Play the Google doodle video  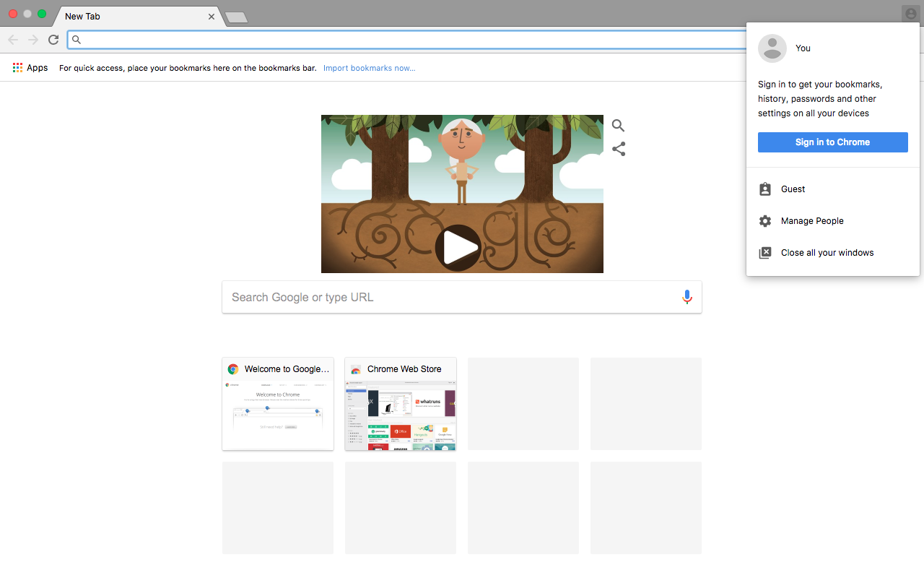(458, 248)
